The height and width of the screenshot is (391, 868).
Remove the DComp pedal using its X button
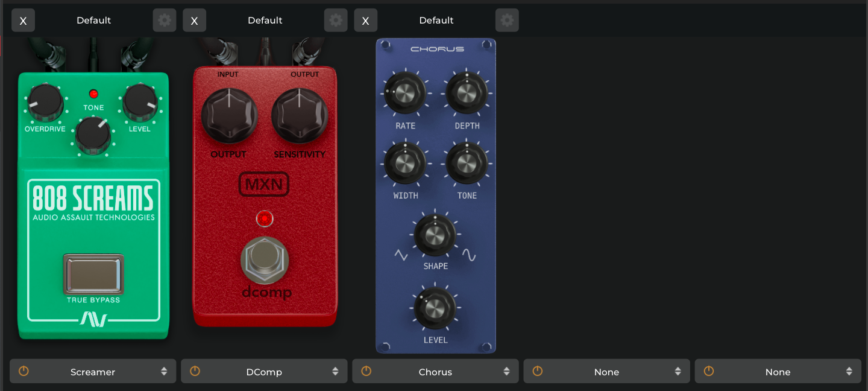(194, 21)
